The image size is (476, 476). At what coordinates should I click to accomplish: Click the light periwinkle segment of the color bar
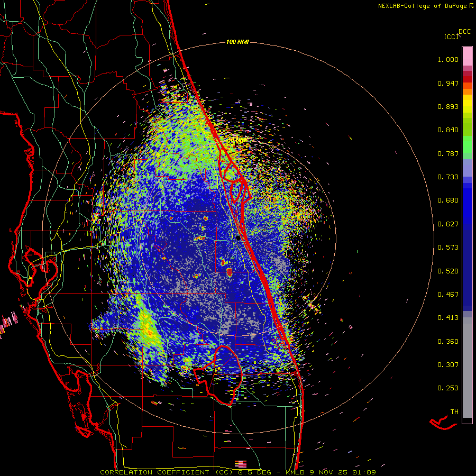pyautogui.click(x=467, y=168)
